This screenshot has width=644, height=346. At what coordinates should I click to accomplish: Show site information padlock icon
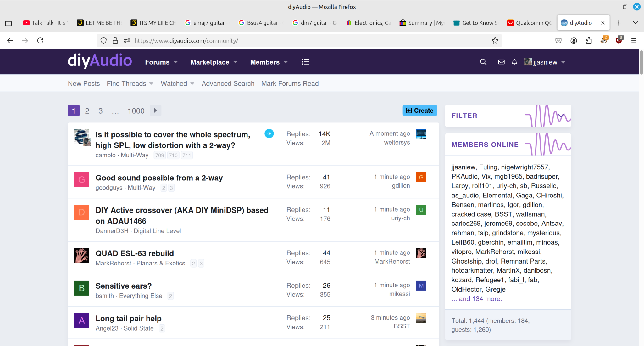coord(115,41)
